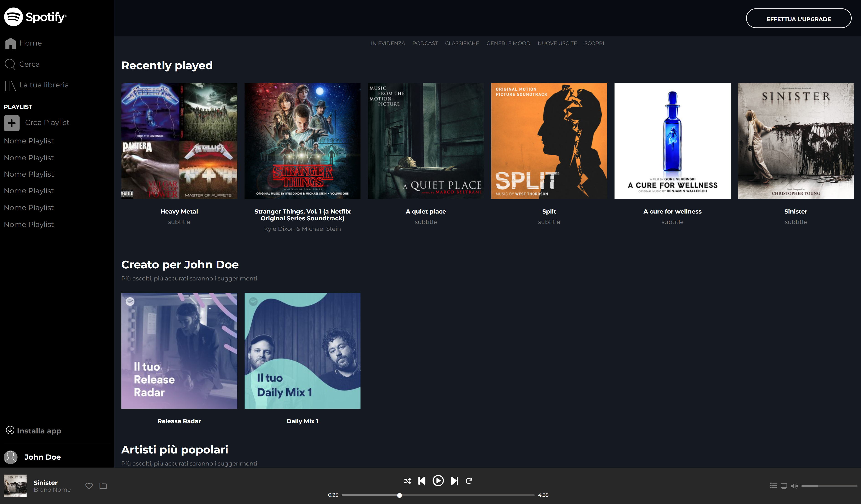Screen dimensions: 861x504
Task: Skip to the next track
Action: pos(454,481)
